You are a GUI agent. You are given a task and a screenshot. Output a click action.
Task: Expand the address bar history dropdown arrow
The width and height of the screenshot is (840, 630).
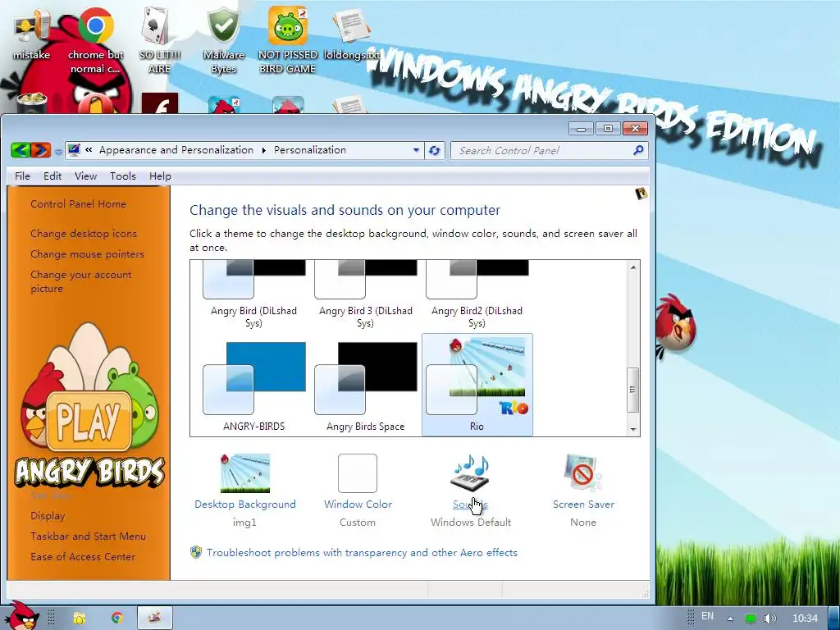(x=416, y=151)
